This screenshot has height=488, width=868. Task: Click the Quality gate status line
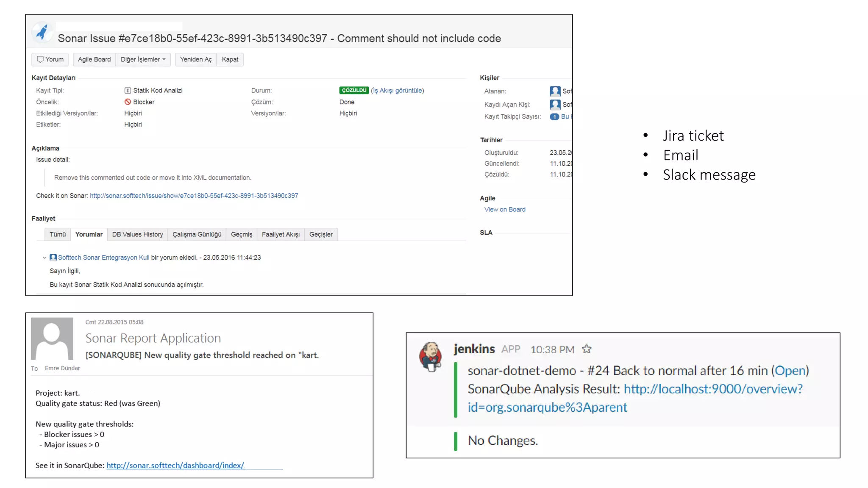tap(98, 403)
